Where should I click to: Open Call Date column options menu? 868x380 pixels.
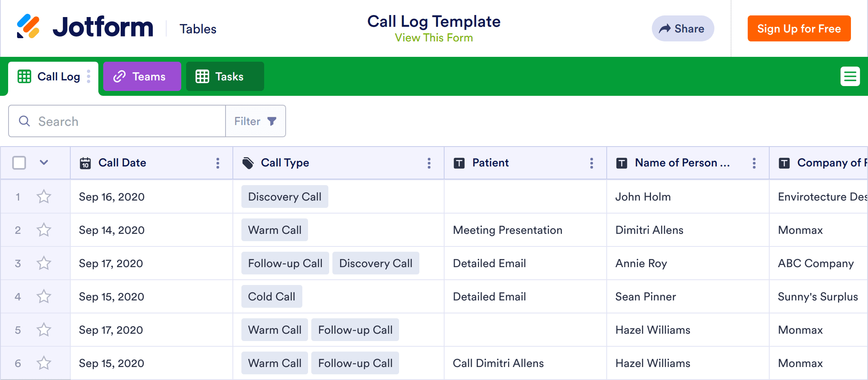tap(218, 163)
